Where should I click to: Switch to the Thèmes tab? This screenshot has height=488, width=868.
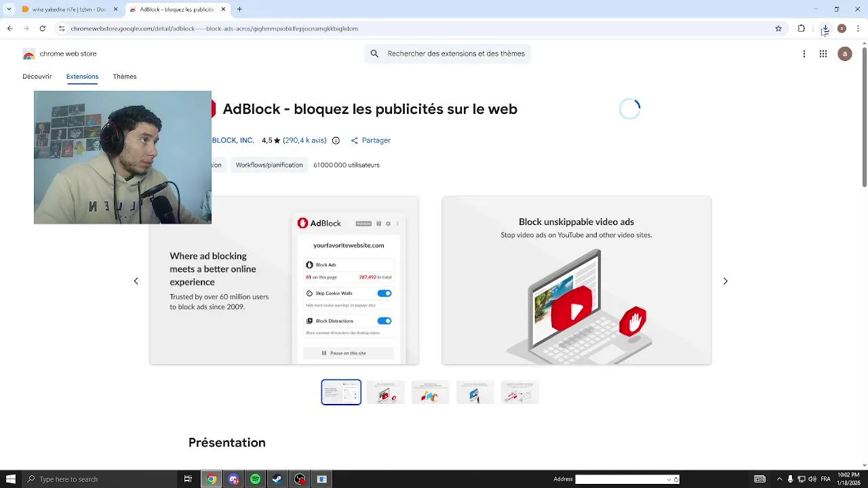pos(125,77)
